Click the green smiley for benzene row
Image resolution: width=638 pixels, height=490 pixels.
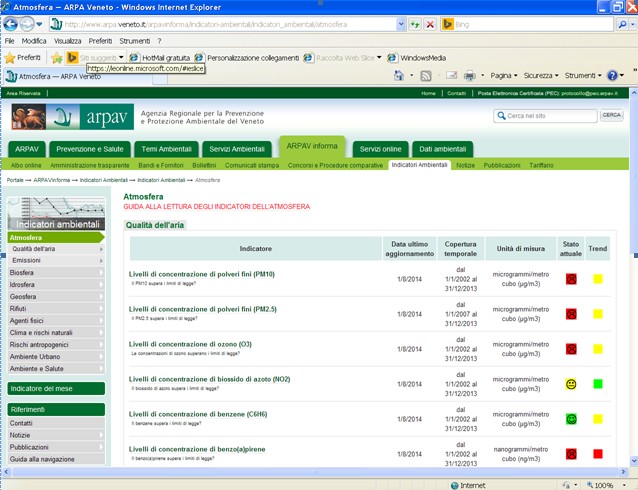(x=571, y=419)
